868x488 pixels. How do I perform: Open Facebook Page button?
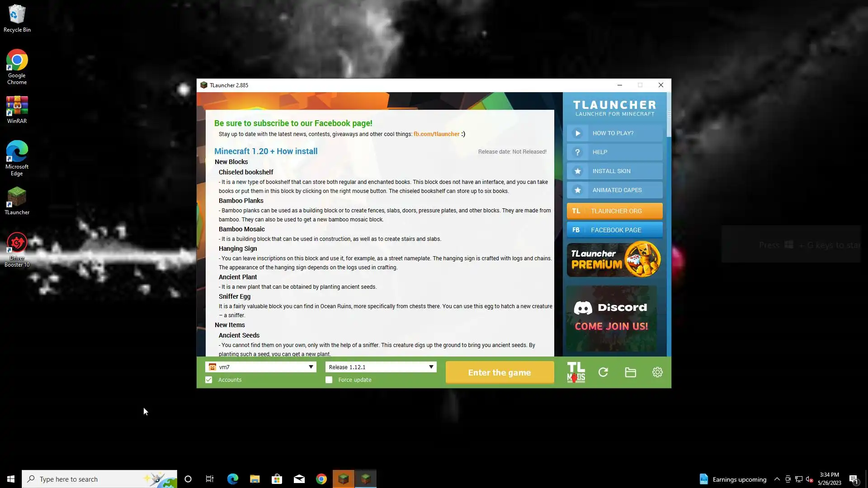pos(614,230)
